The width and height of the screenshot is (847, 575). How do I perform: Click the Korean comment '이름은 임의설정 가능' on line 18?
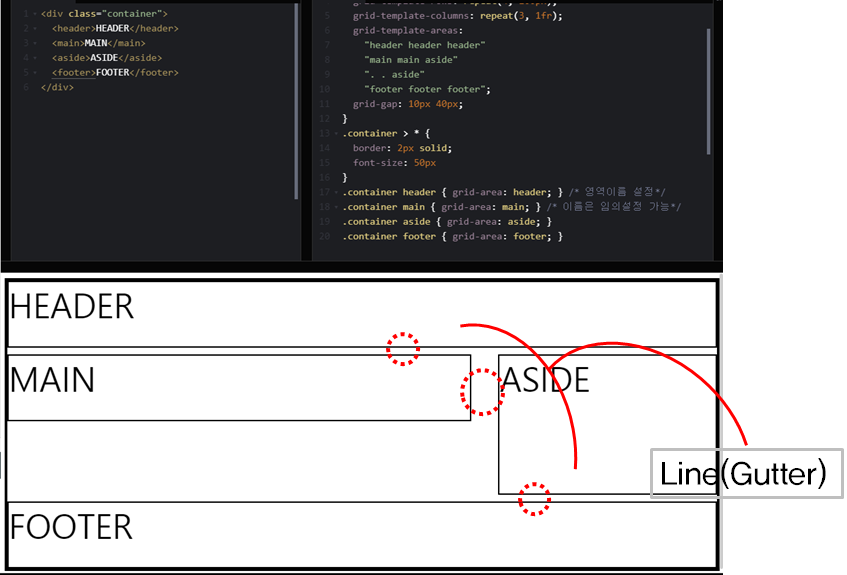pos(614,206)
